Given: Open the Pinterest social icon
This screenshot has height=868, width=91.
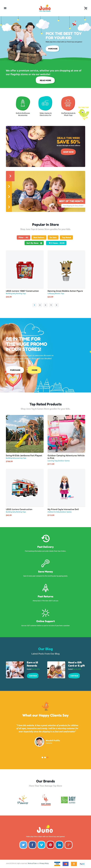Looking at the screenshot, I should pos(50,845).
